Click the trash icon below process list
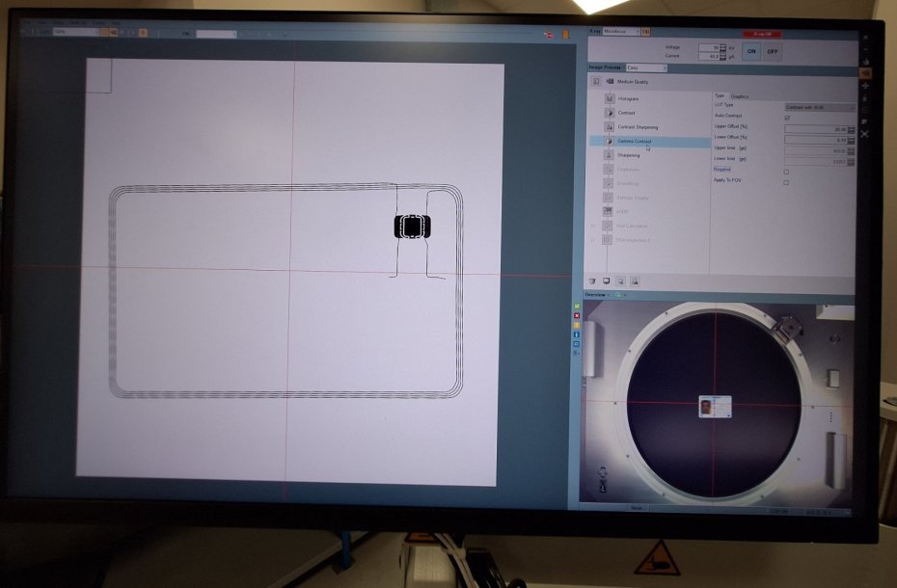The image size is (897, 588). tap(592, 281)
